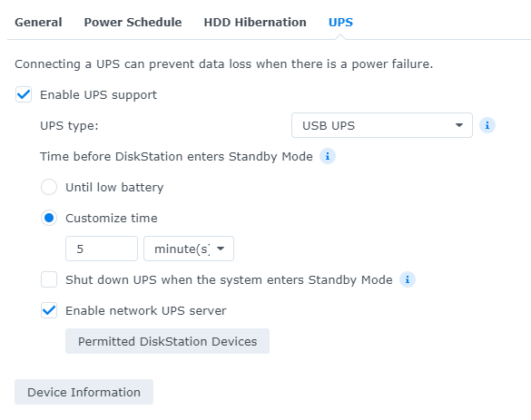Click the UPS type dropdown arrow
This screenshot has width=531, height=420.
[459, 125]
